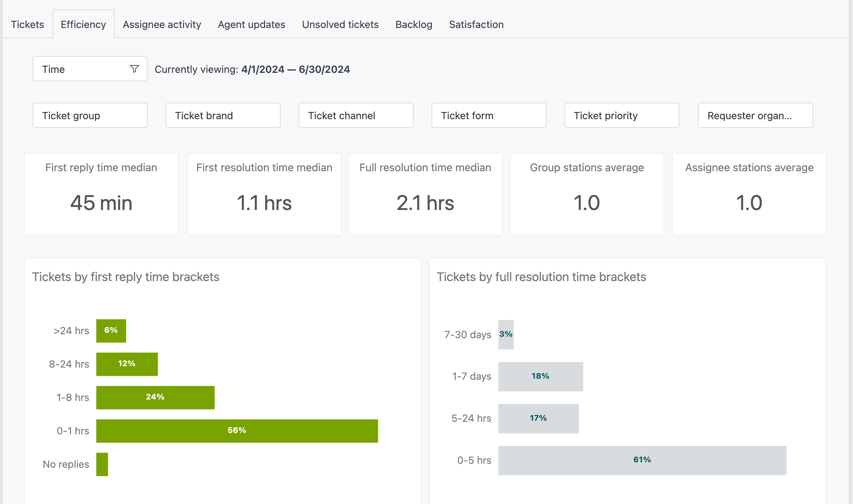
Task: Open the Requester organization filter
Action: coord(755,115)
